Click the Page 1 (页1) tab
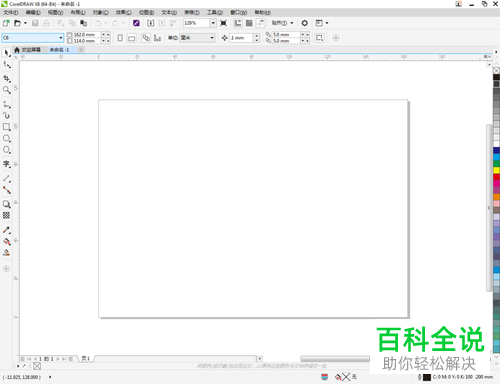This screenshot has width=500, height=384. (x=86, y=359)
